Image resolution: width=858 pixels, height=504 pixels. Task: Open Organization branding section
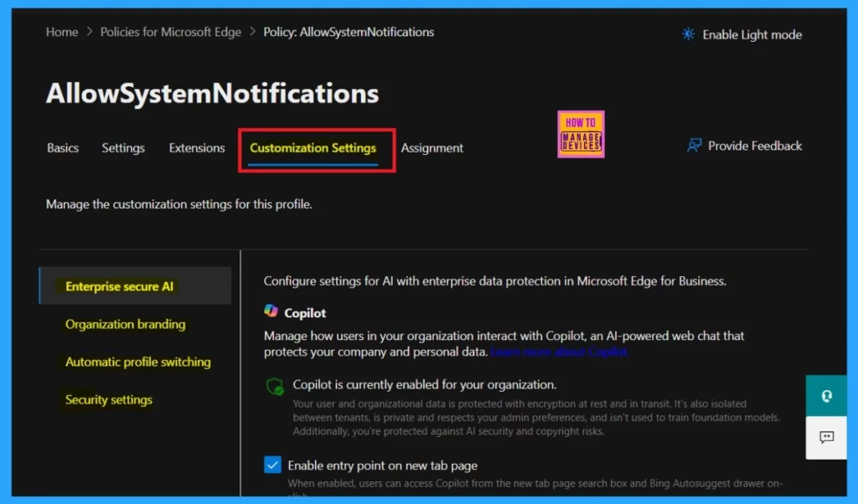click(126, 324)
